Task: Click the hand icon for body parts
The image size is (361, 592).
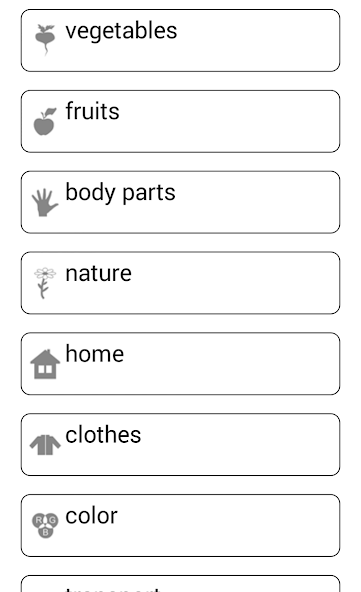Action: click(45, 202)
